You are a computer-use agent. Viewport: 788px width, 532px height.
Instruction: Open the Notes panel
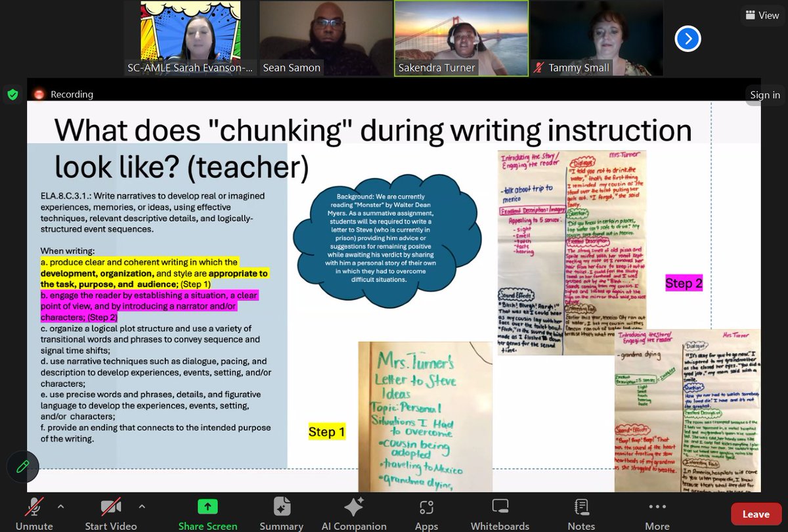581,513
